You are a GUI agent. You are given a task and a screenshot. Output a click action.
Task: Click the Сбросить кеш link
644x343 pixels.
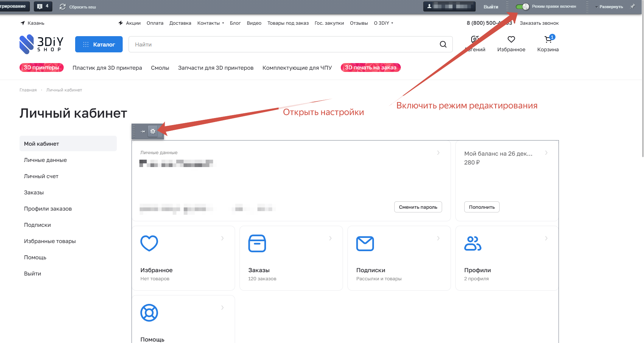pyautogui.click(x=83, y=7)
